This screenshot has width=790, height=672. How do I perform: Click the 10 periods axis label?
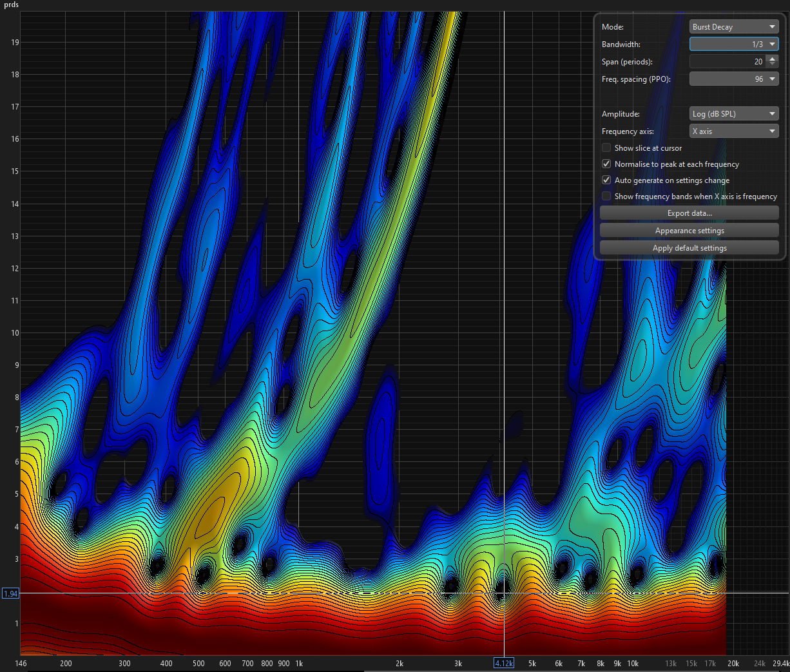click(15, 333)
